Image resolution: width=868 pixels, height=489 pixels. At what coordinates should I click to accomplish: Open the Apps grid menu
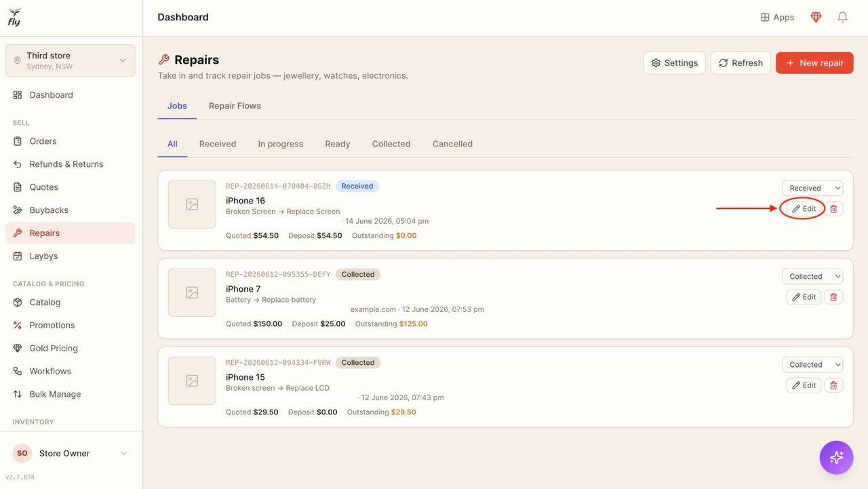point(777,17)
